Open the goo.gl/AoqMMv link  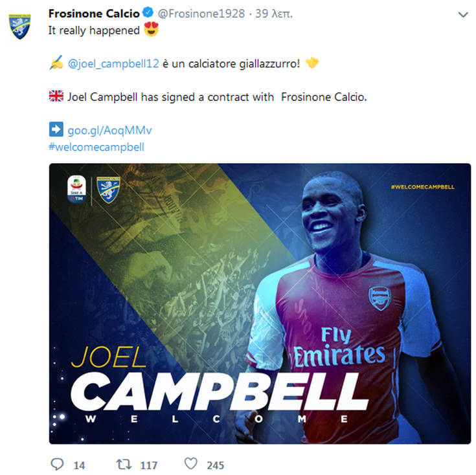pyautogui.click(x=109, y=131)
